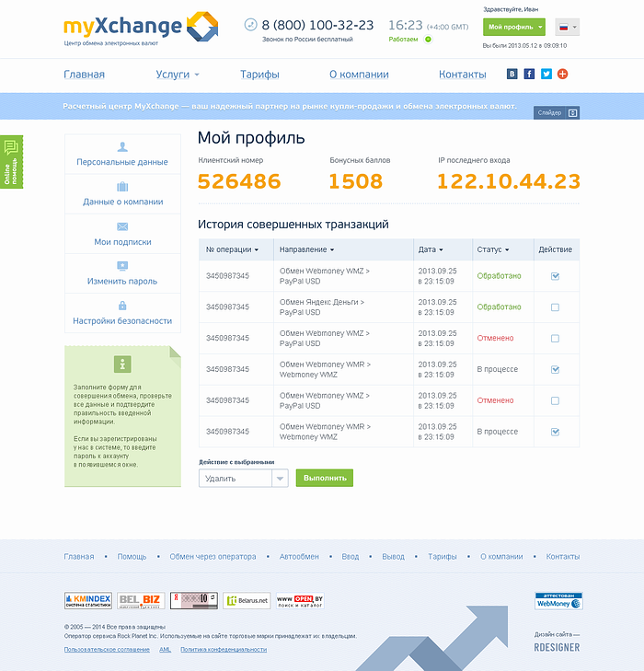
Task: Sort by Статус column
Action: pyautogui.click(x=493, y=249)
